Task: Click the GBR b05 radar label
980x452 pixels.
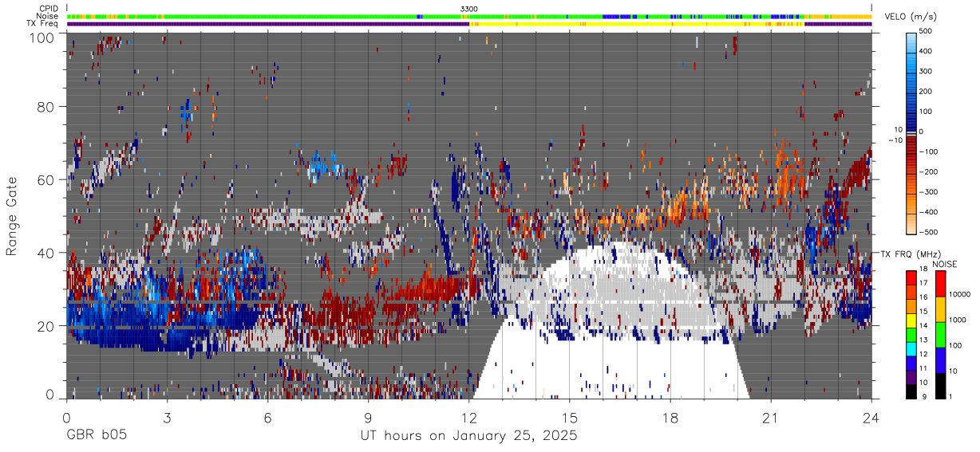Action: coord(96,436)
